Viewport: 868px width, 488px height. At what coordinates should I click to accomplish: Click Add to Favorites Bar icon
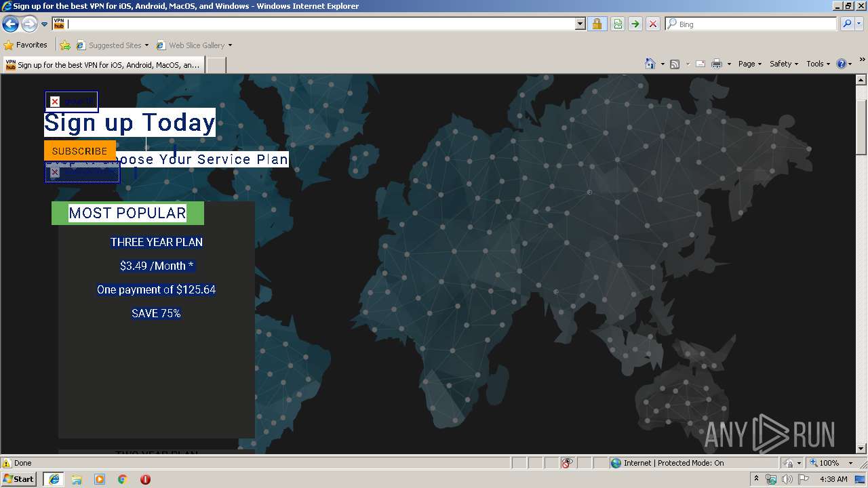[65, 45]
